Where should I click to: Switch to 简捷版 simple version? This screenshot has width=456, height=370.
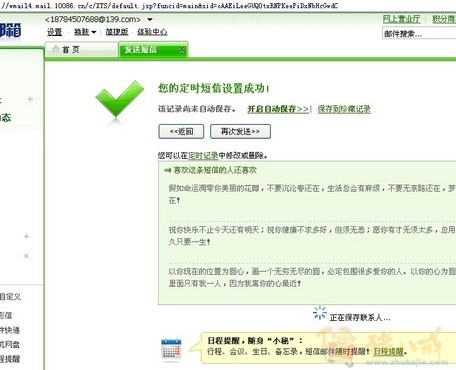pos(117,32)
